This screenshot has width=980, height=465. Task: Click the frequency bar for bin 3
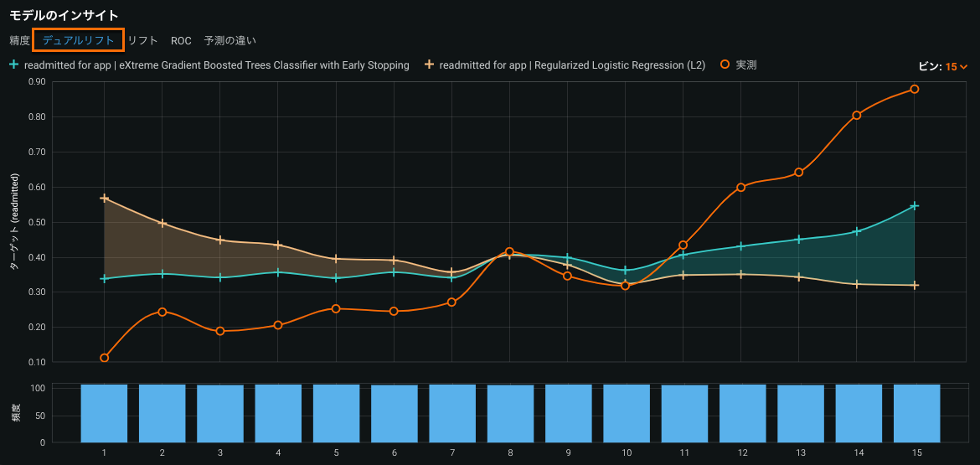pos(220,413)
